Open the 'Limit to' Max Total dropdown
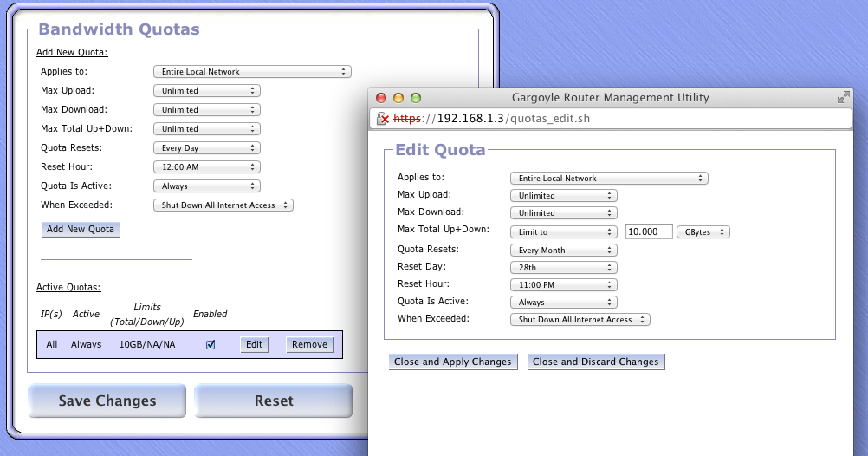 (564, 232)
